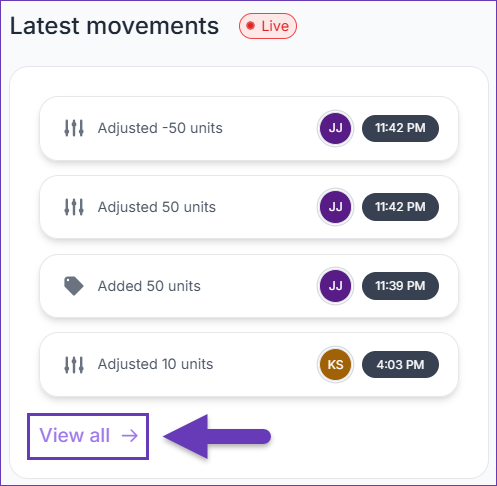The image size is (497, 486).
Task: Open JJ avatar on Added 50 units row
Action: coord(335,286)
